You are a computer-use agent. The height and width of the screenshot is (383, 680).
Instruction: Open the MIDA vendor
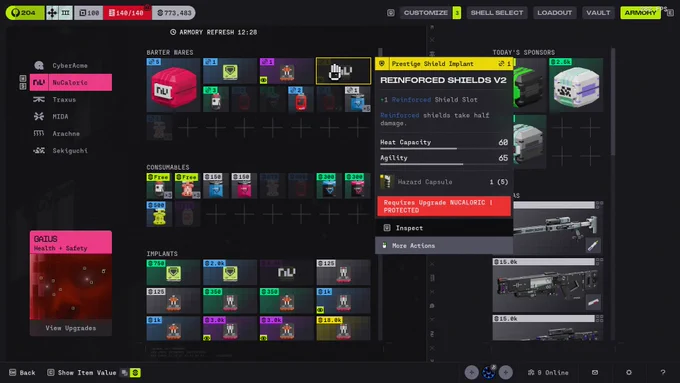(70, 116)
